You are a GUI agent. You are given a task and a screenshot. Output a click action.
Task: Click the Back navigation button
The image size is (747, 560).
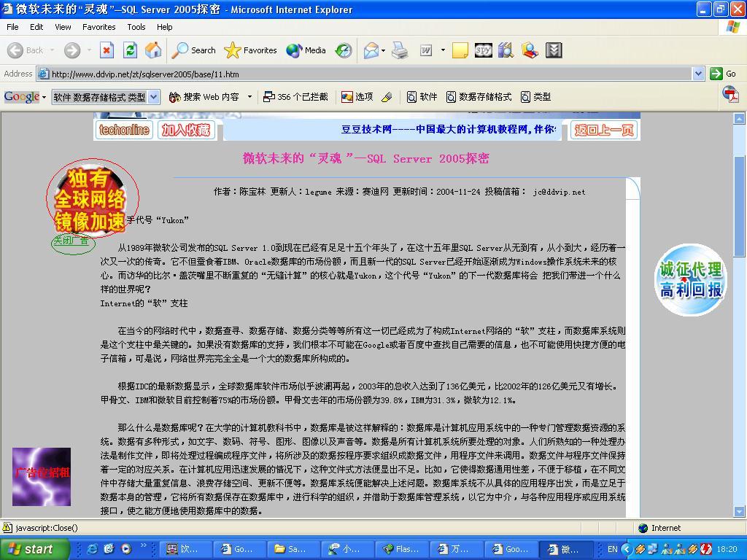(26, 50)
